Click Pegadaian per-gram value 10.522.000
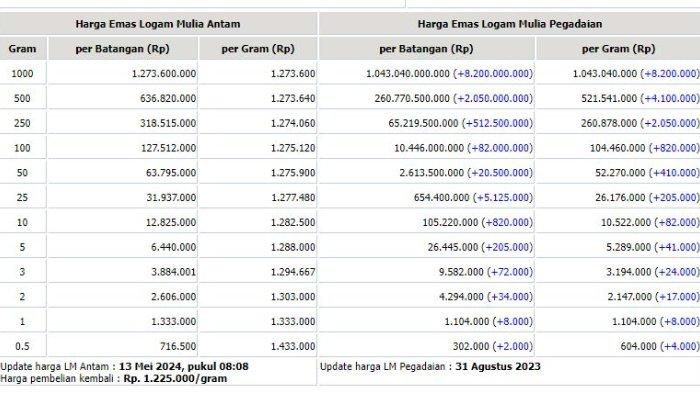 pyautogui.click(x=626, y=222)
